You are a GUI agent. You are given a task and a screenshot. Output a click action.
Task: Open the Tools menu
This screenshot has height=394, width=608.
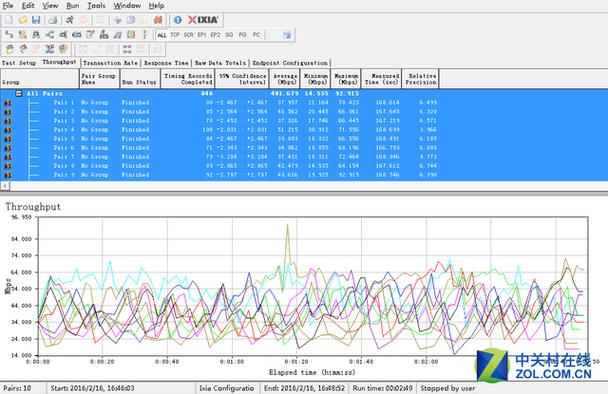[96, 5]
